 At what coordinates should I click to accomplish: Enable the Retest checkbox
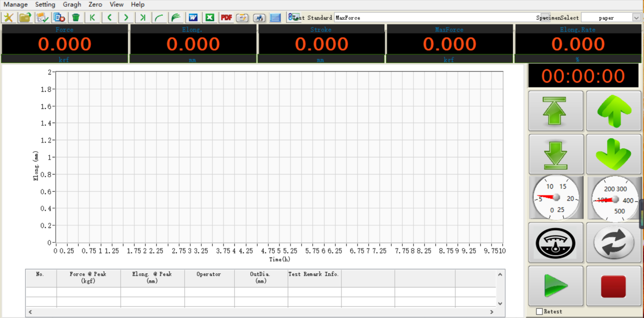pyautogui.click(x=539, y=312)
